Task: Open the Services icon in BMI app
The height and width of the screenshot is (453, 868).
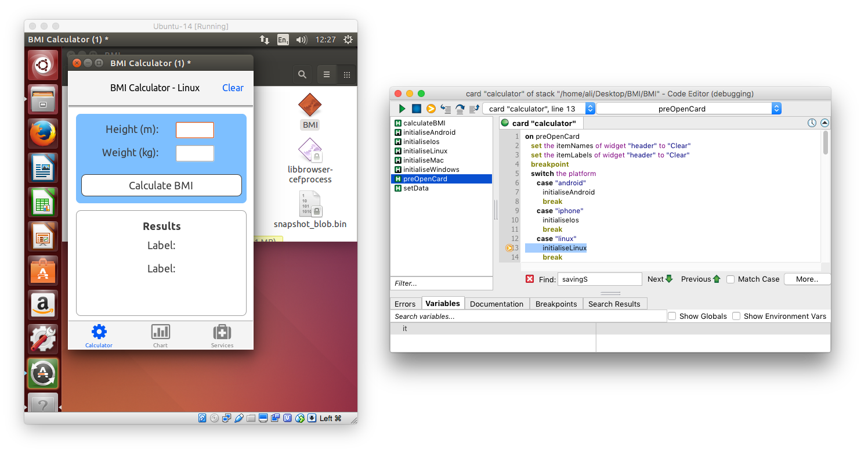Action: [222, 332]
